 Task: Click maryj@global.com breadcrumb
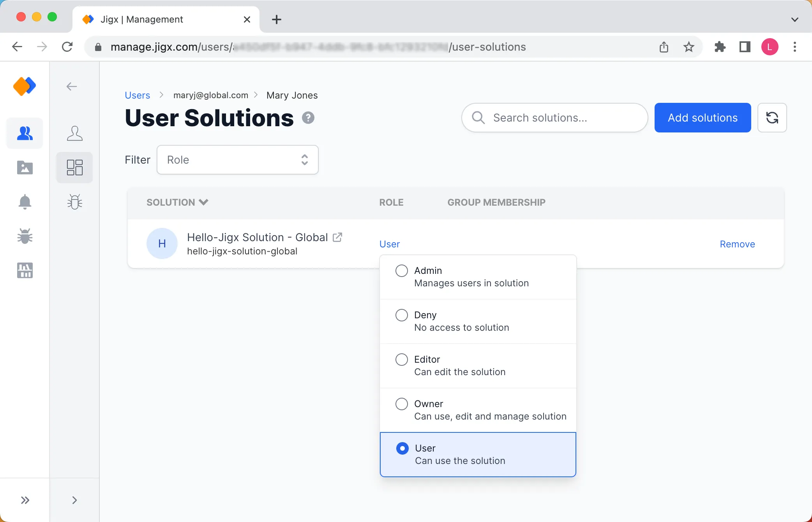(x=211, y=95)
